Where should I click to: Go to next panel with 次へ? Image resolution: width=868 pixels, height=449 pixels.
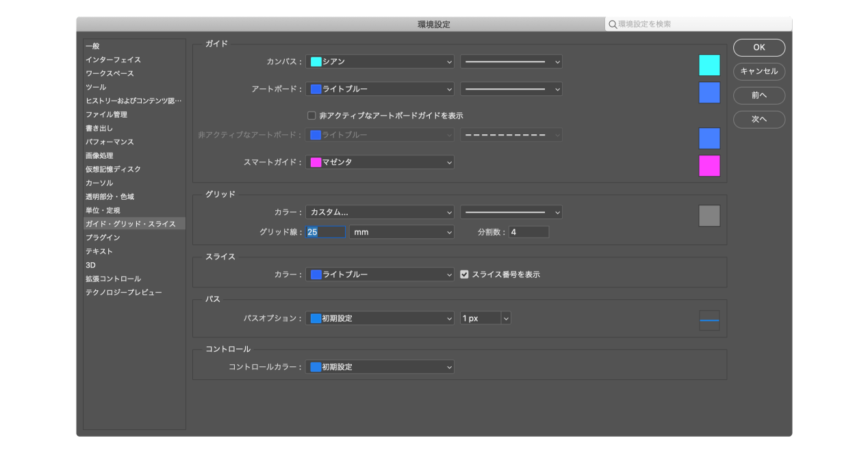pos(758,119)
